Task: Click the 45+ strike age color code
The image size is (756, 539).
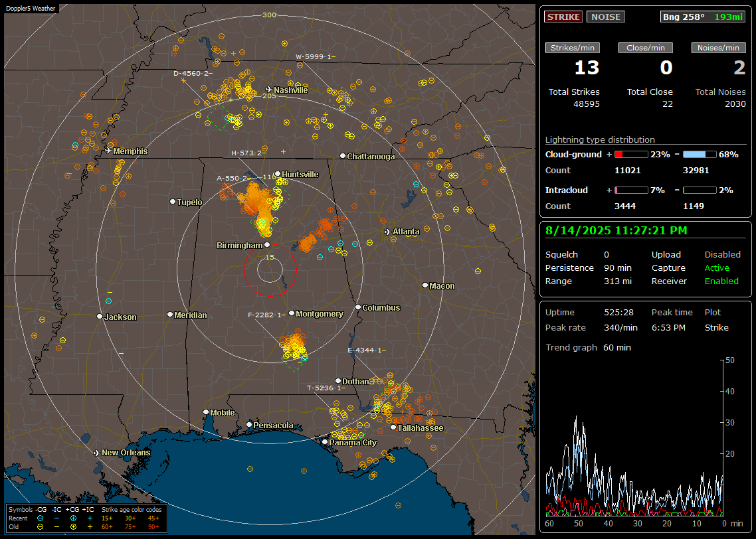Action: [x=153, y=518]
